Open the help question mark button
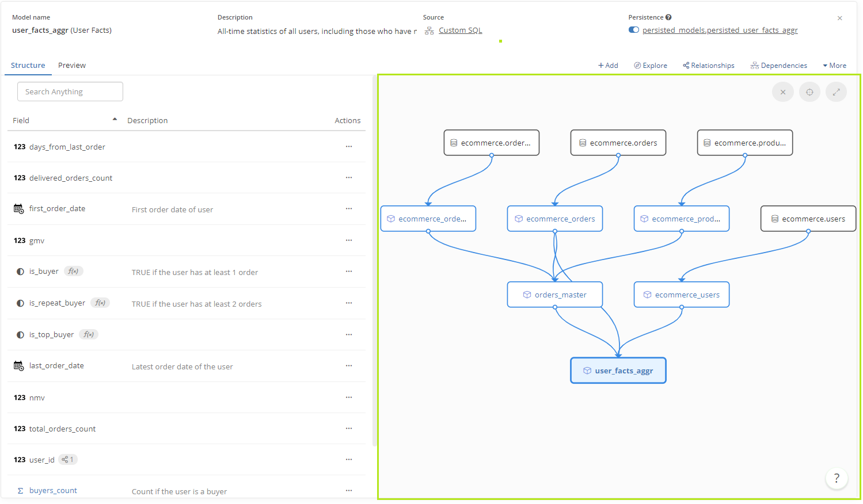 click(x=837, y=478)
